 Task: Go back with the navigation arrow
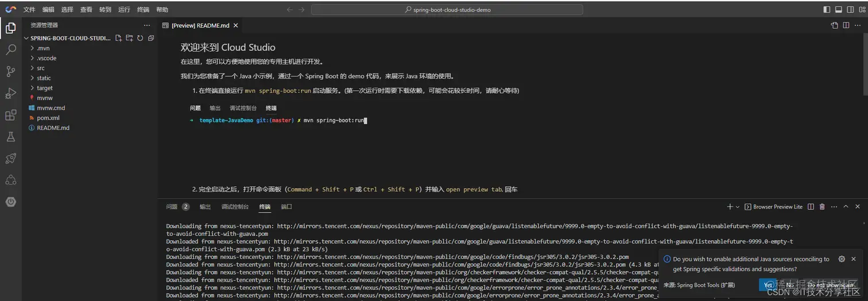pyautogui.click(x=290, y=10)
